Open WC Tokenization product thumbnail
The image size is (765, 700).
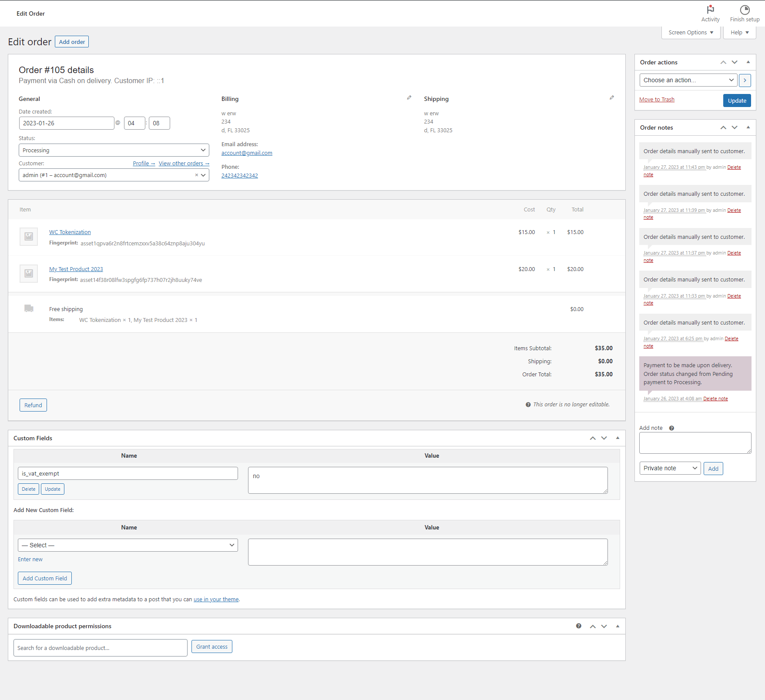coord(29,237)
